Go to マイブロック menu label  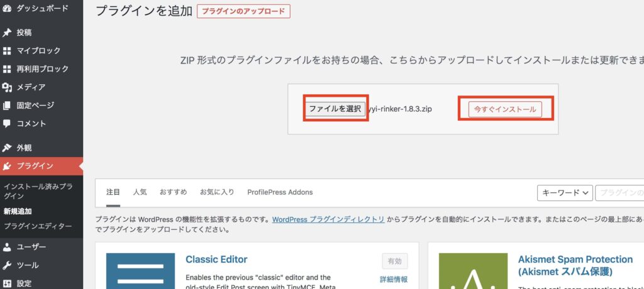(38, 51)
